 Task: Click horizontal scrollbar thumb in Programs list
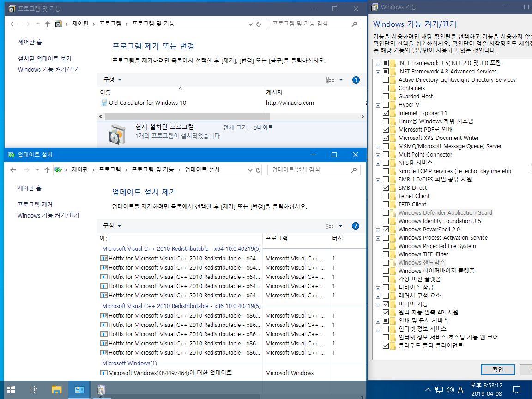187,117
